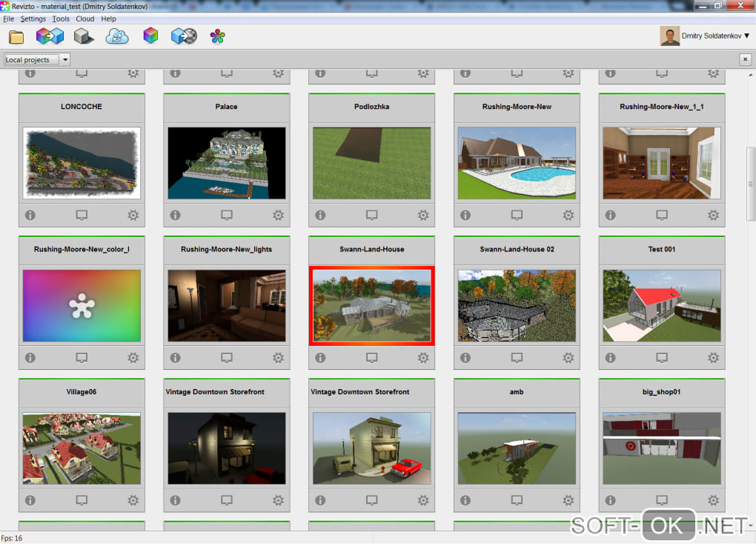Open settings gear for the amb project
The height and width of the screenshot is (544, 756).
(568, 500)
